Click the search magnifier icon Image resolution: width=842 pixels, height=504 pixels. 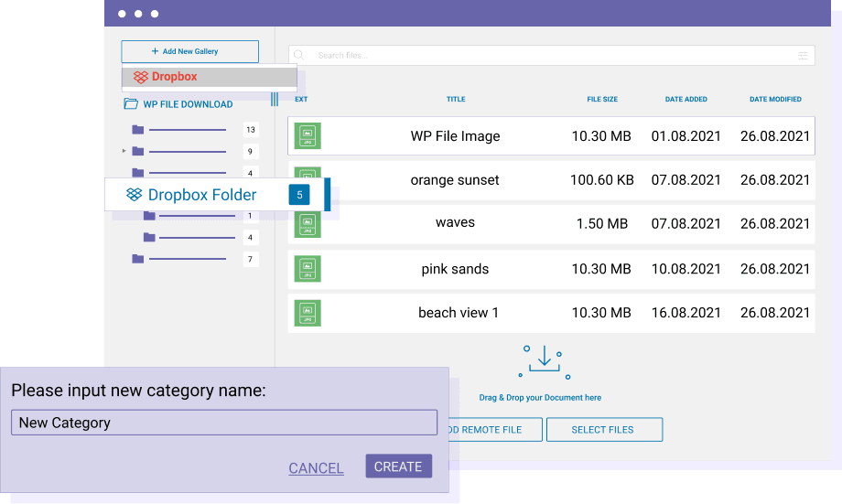(299, 56)
